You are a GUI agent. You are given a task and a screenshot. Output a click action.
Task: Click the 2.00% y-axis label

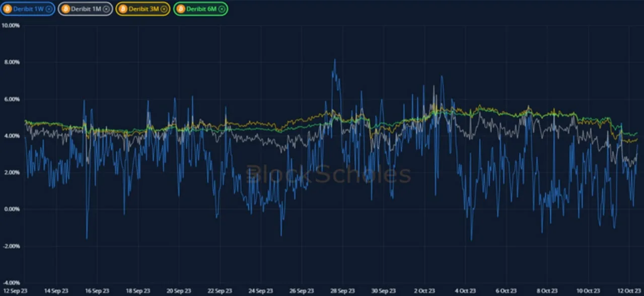[11, 172]
